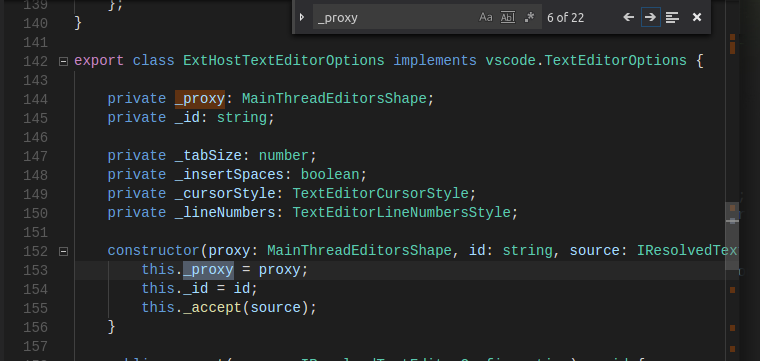
Task: Click the constructor keyword
Action: [x=154, y=251]
